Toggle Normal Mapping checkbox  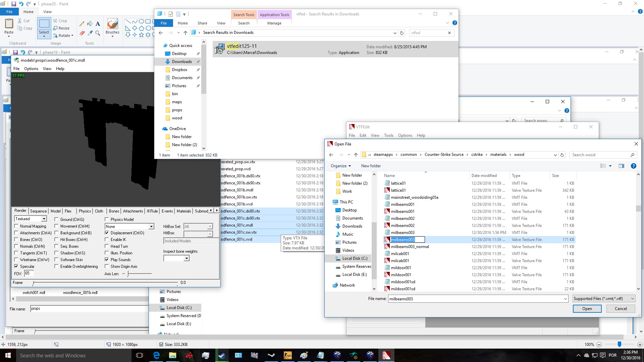tap(16, 226)
